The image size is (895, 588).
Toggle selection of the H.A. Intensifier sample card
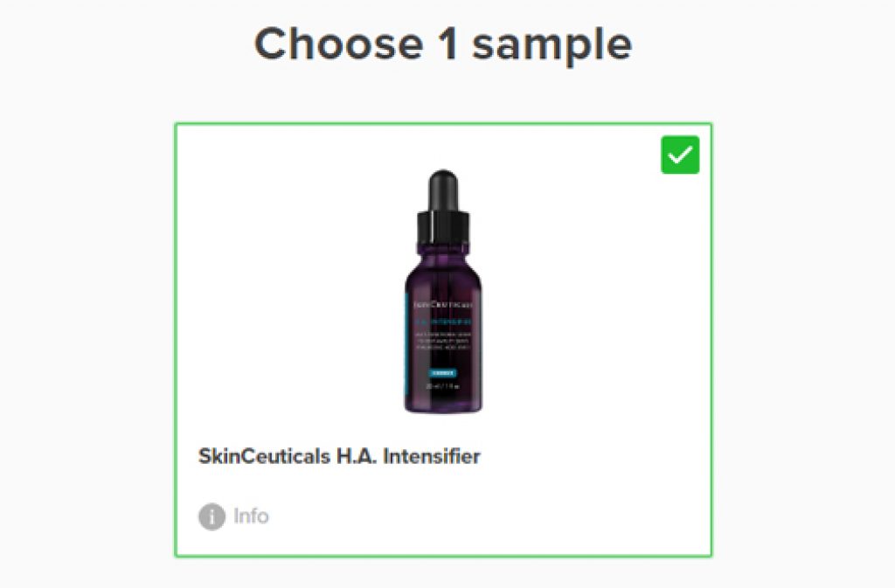tap(443, 339)
